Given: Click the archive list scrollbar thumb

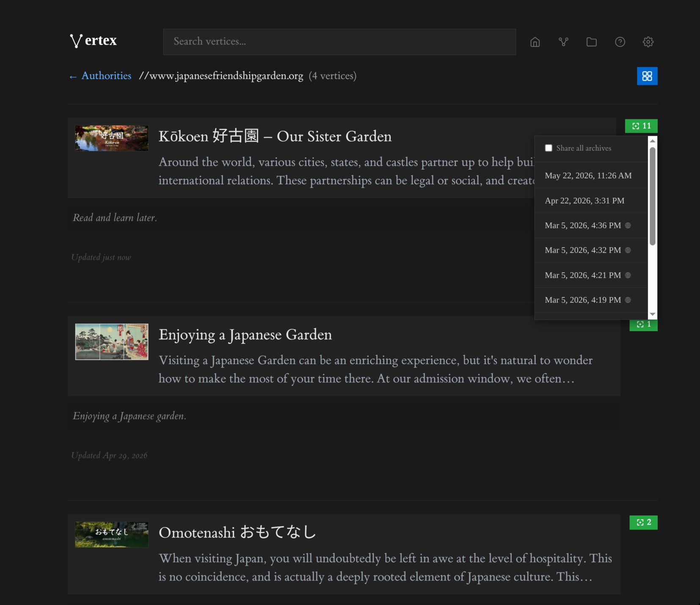Looking at the screenshot, I should 653,196.
